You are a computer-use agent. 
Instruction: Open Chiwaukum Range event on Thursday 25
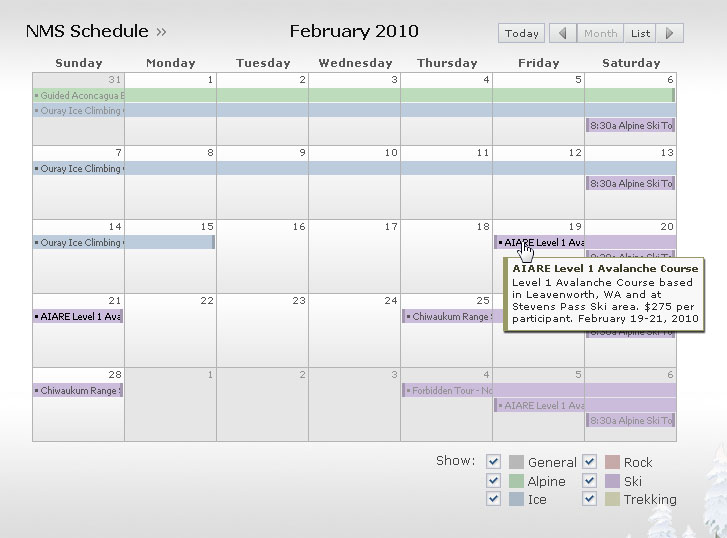tap(447, 317)
